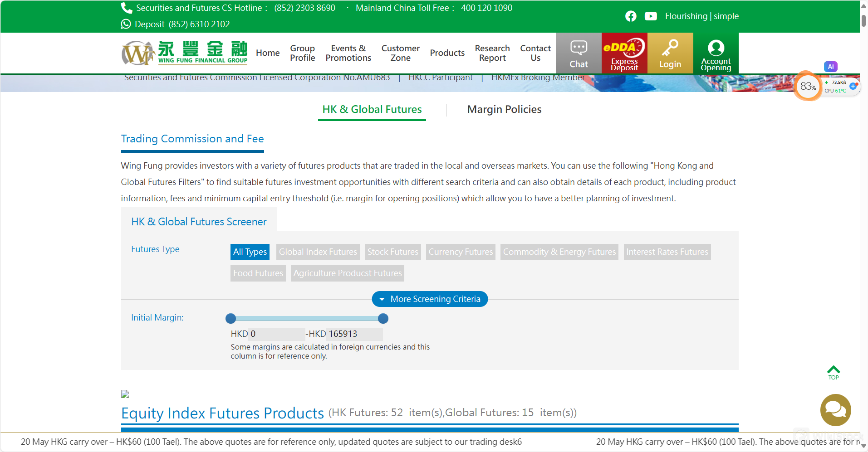868x452 pixels.
Task: Open Contact Us
Action: coord(535,53)
